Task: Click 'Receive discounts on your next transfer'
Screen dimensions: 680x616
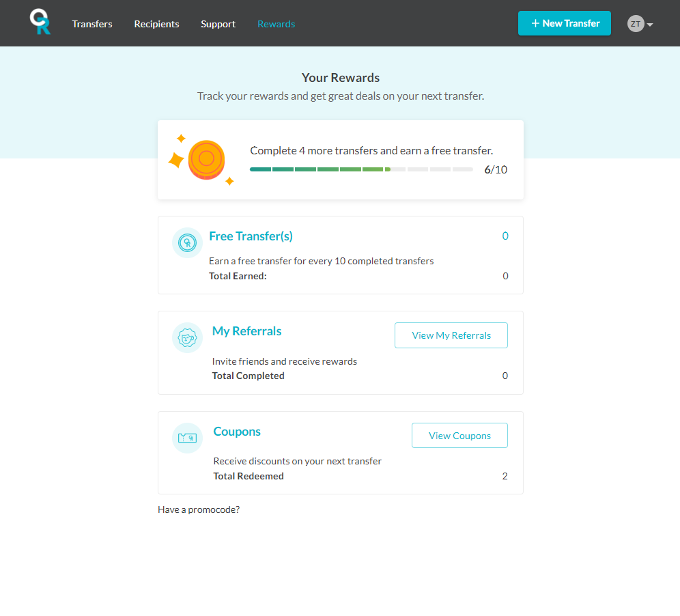Action: point(298,461)
